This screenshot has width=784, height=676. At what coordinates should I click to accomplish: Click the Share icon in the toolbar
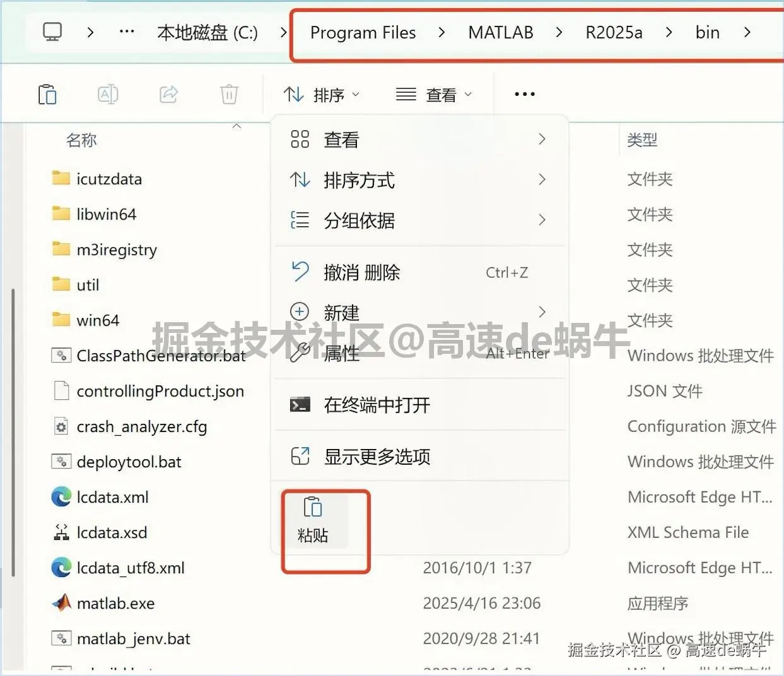[168, 93]
